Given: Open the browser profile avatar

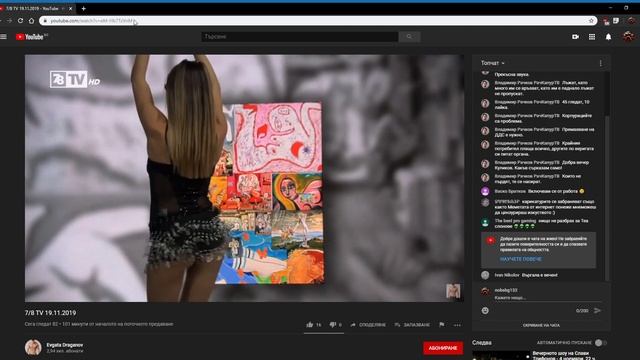Looking at the screenshot, I should pyautogui.click(x=631, y=21).
